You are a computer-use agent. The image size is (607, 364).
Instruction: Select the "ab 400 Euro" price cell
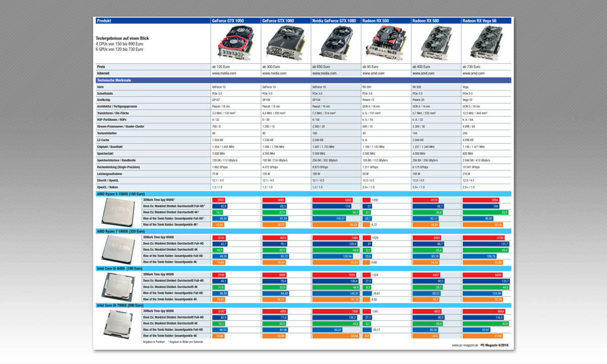point(436,67)
